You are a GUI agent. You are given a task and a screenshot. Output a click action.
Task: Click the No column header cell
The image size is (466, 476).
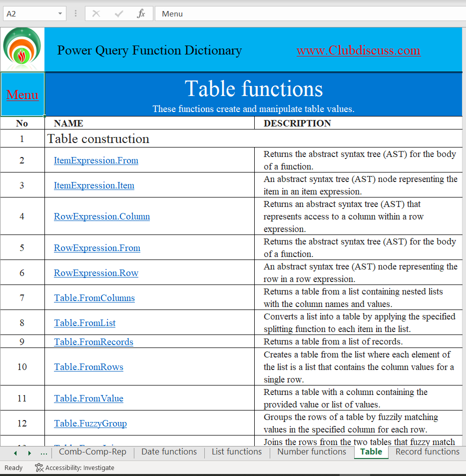[x=22, y=123]
